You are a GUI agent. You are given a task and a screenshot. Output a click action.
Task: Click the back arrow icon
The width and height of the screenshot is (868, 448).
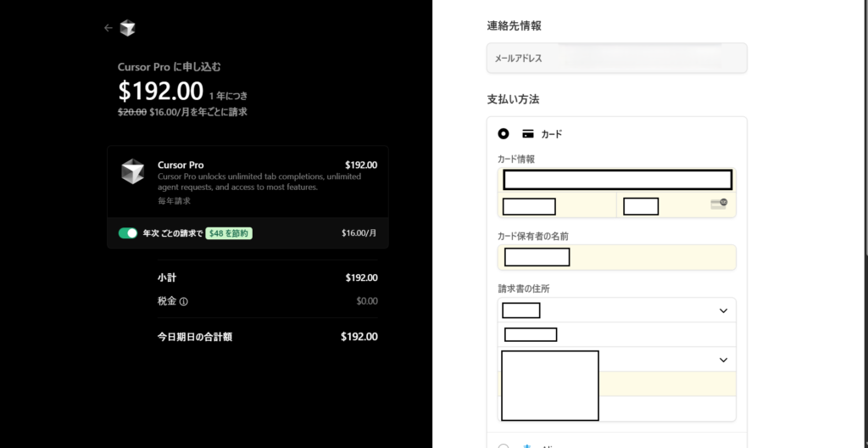click(108, 28)
